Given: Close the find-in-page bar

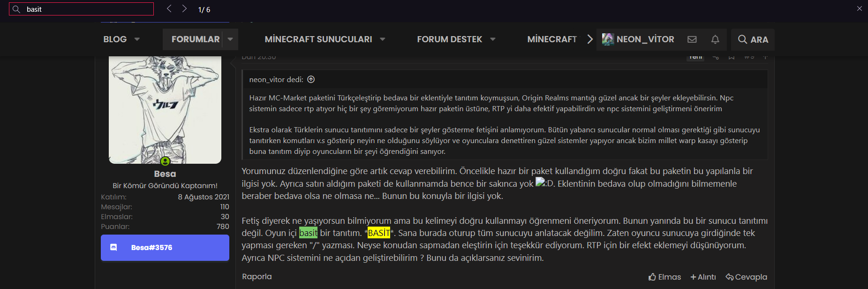Looking at the screenshot, I should coord(859,8).
